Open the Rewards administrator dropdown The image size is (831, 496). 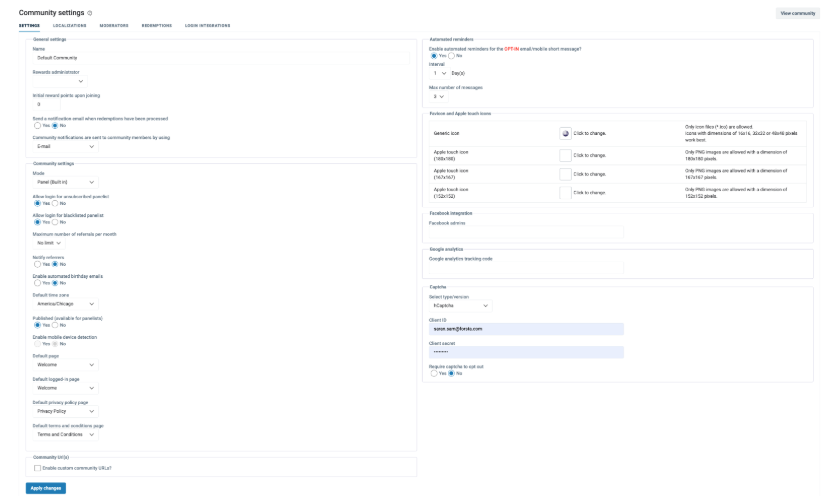(x=59, y=81)
